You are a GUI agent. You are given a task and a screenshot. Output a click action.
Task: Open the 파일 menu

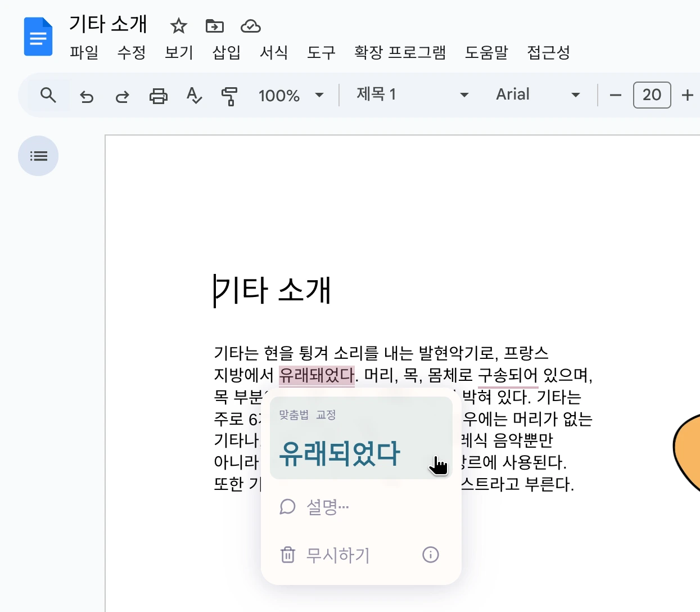coord(84,53)
